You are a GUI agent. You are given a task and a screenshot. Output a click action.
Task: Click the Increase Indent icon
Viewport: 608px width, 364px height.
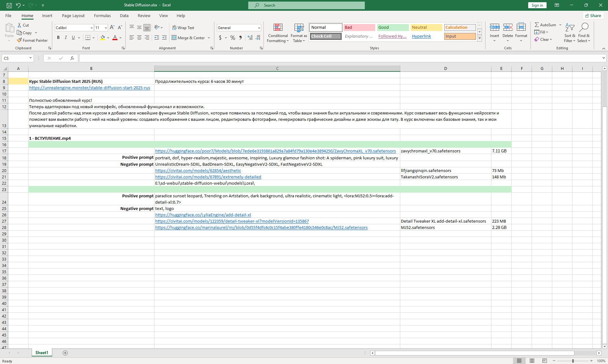164,38
